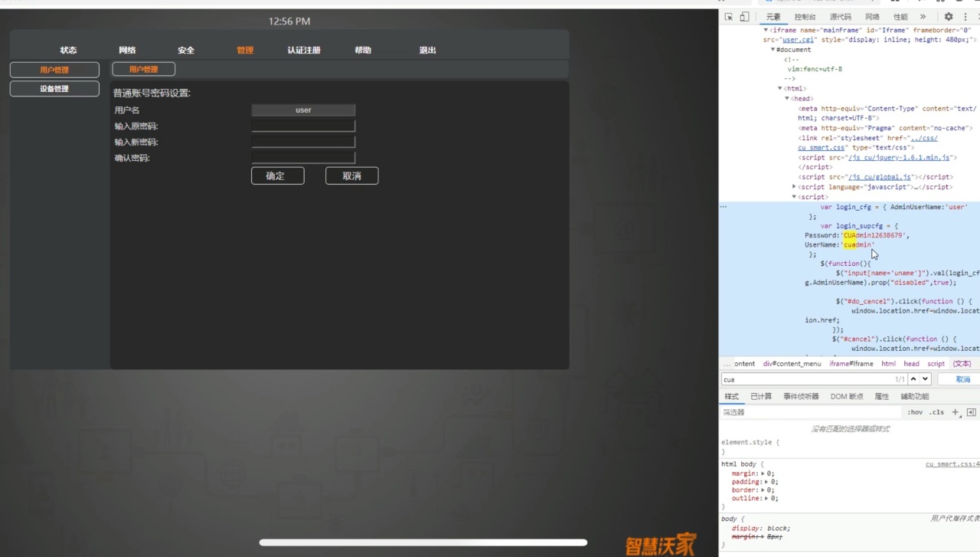The width and height of the screenshot is (980, 557).
Task: Show hidden breadcrumb items with the ellipsis
Action: tap(727, 364)
